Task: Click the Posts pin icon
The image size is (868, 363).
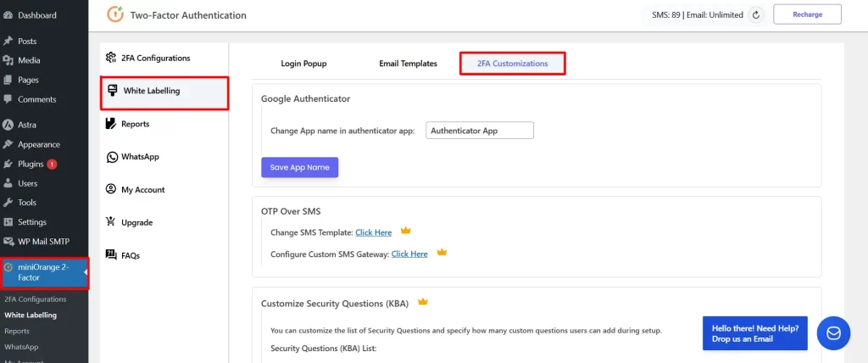Action: click(x=8, y=41)
